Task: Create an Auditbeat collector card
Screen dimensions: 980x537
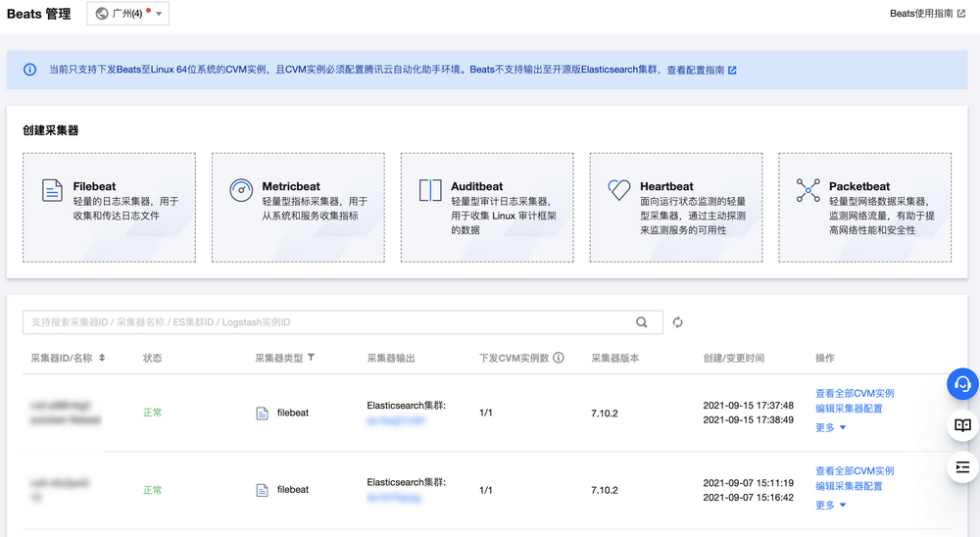Action: [x=487, y=208]
